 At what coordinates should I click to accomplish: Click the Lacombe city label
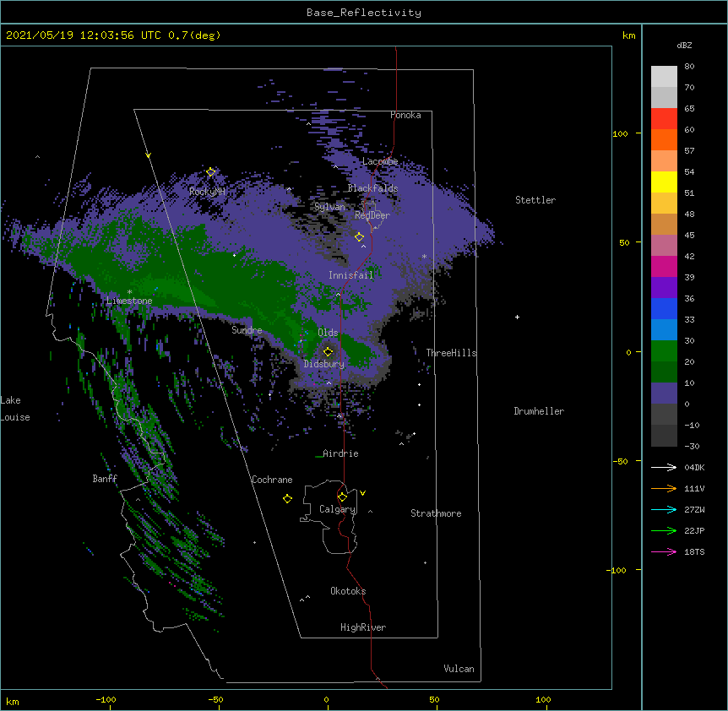click(380, 161)
